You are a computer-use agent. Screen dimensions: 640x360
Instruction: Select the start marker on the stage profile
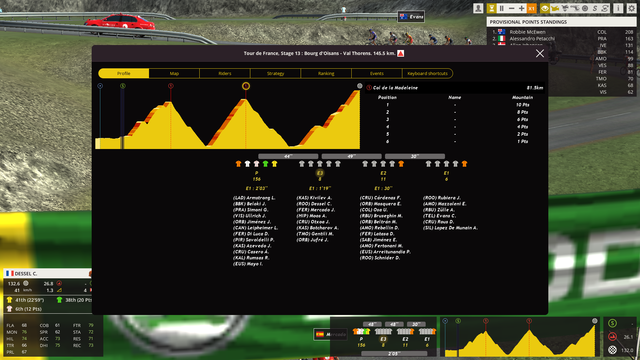[100, 86]
